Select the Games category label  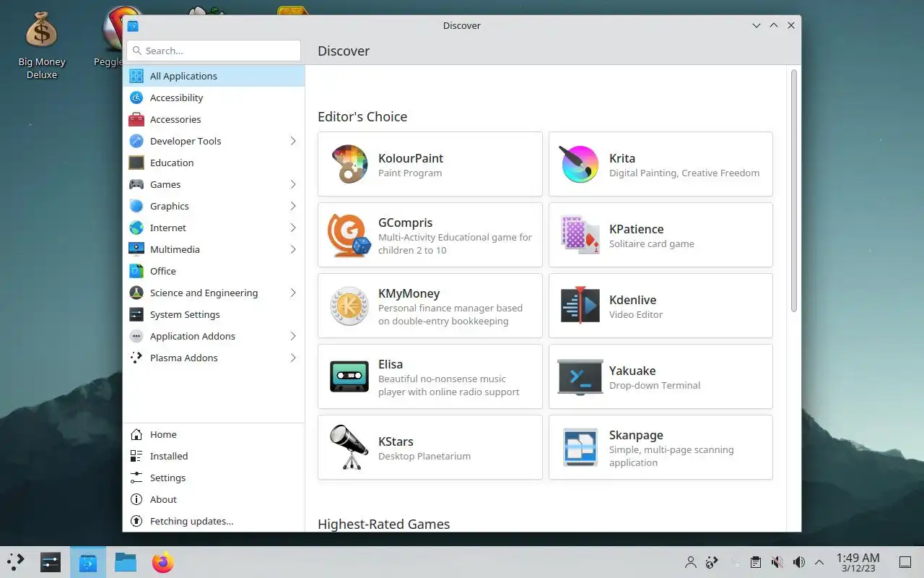coord(165,184)
